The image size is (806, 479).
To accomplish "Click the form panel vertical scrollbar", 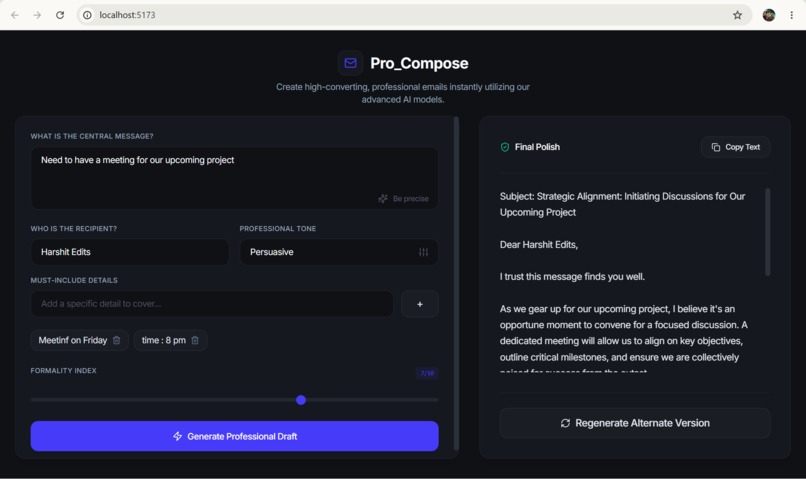I will [455, 284].
